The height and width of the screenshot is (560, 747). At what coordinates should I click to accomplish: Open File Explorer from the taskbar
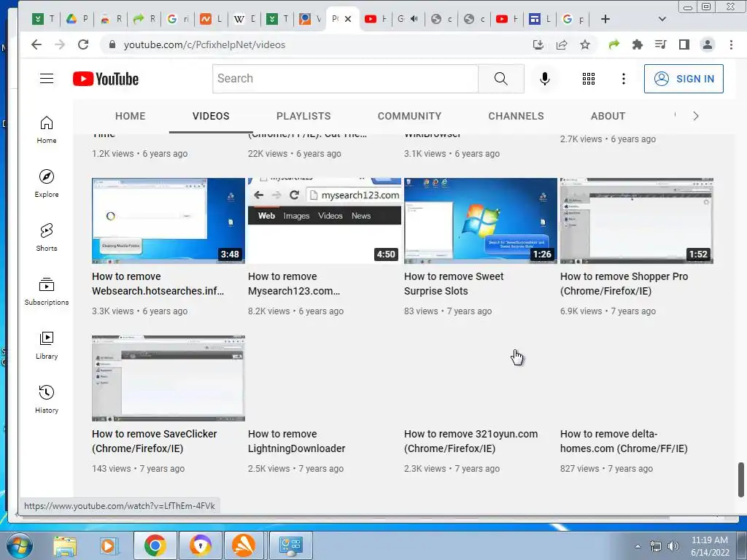(65, 545)
